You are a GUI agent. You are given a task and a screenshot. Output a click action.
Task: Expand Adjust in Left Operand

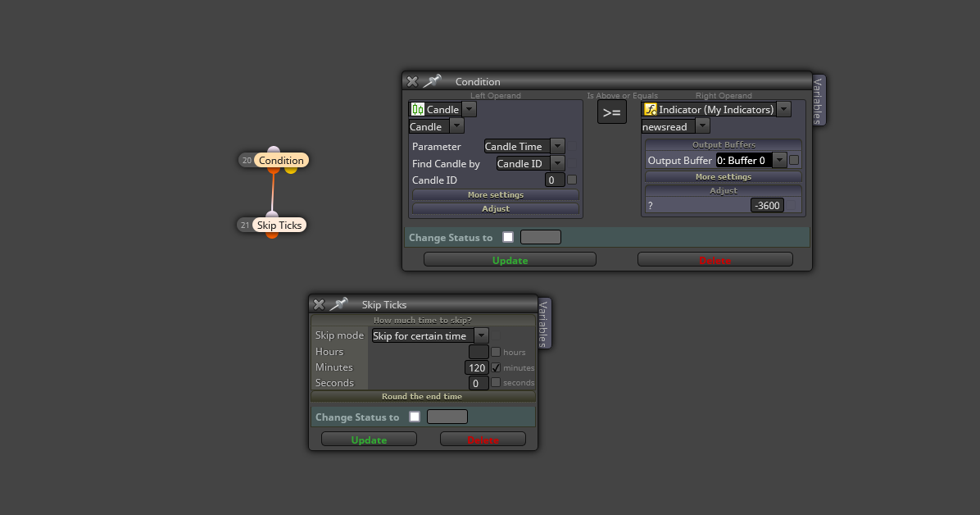tap(496, 208)
